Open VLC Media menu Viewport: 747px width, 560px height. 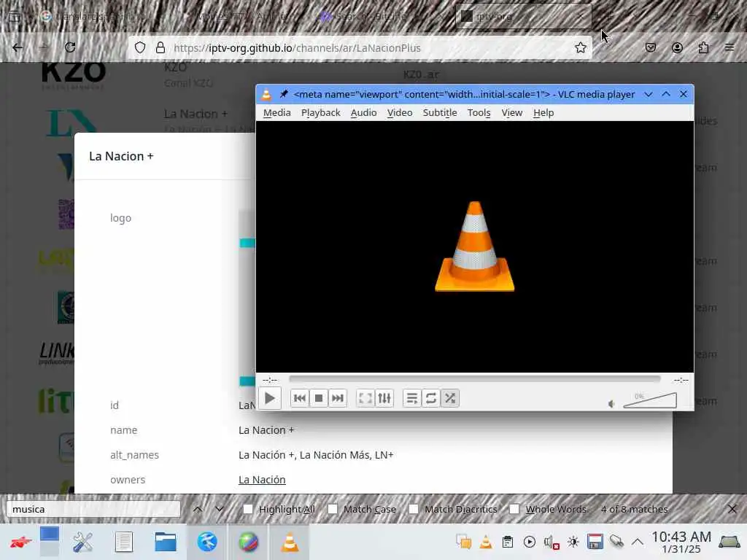click(276, 113)
